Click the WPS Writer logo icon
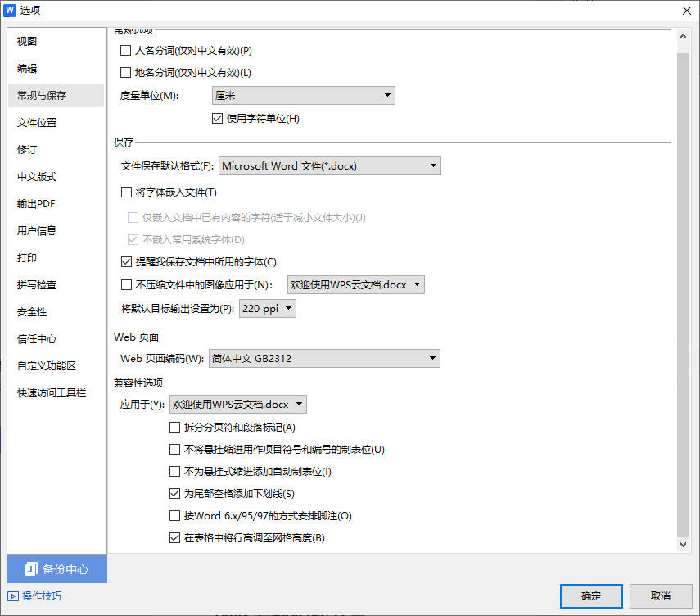The height and width of the screenshot is (616, 700). (x=11, y=11)
